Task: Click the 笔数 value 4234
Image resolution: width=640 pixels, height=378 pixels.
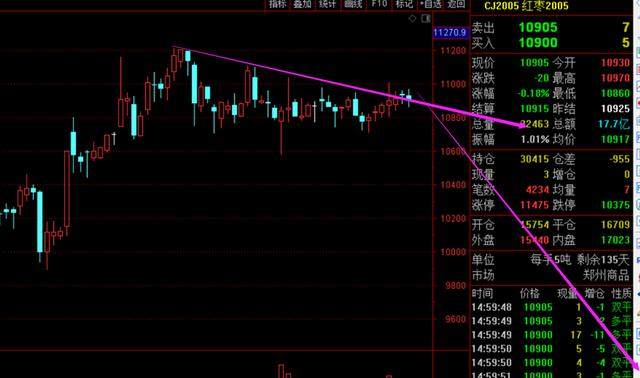Action: [x=538, y=190]
